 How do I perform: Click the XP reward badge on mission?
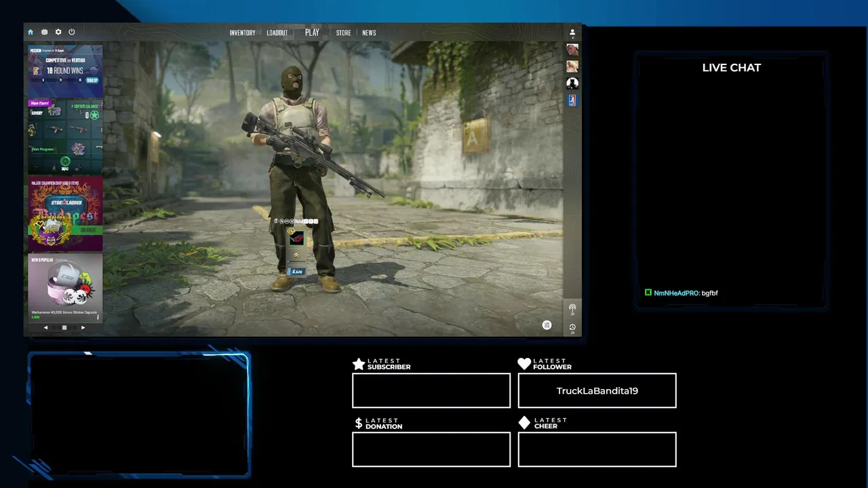click(92, 80)
